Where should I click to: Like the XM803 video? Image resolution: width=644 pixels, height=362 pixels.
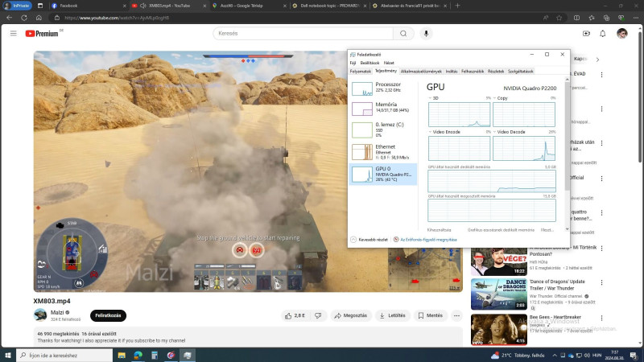295,315
